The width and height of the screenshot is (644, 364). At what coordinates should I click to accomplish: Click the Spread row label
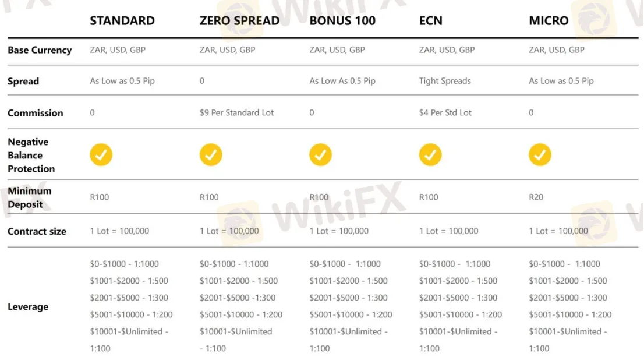tap(23, 82)
